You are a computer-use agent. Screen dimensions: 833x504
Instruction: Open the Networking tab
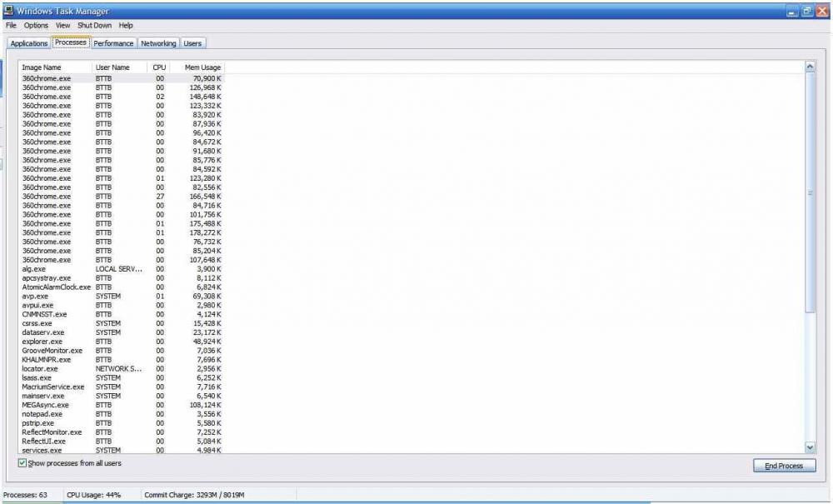(x=158, y=43)
